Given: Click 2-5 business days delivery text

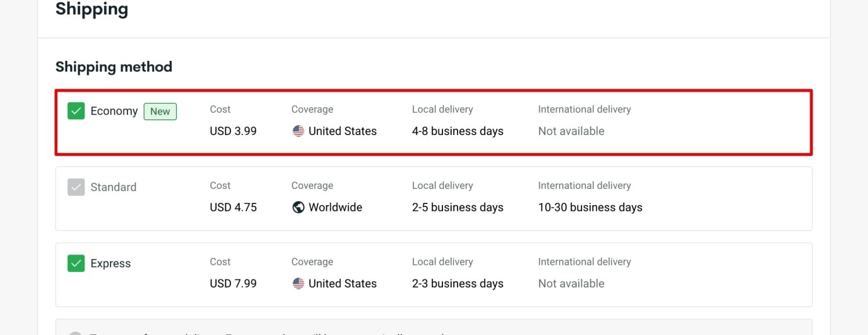Looking at the screenshot, I should click(x=458, y=207).
